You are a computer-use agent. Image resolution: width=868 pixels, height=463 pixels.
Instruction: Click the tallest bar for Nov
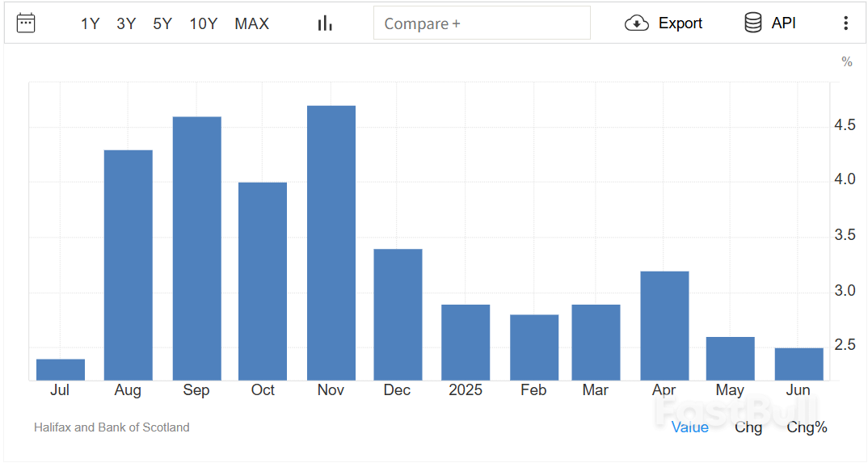[x=331, y=242]
